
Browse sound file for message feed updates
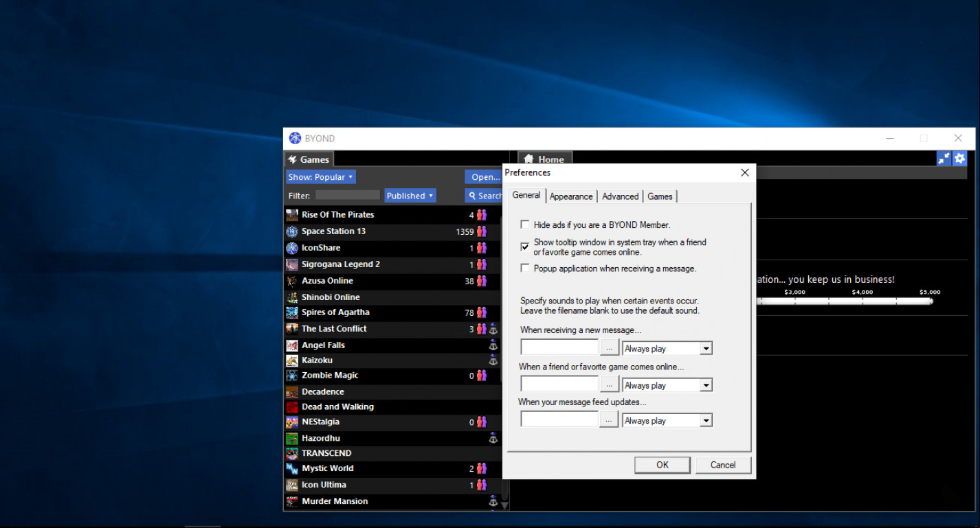(609, 420)
